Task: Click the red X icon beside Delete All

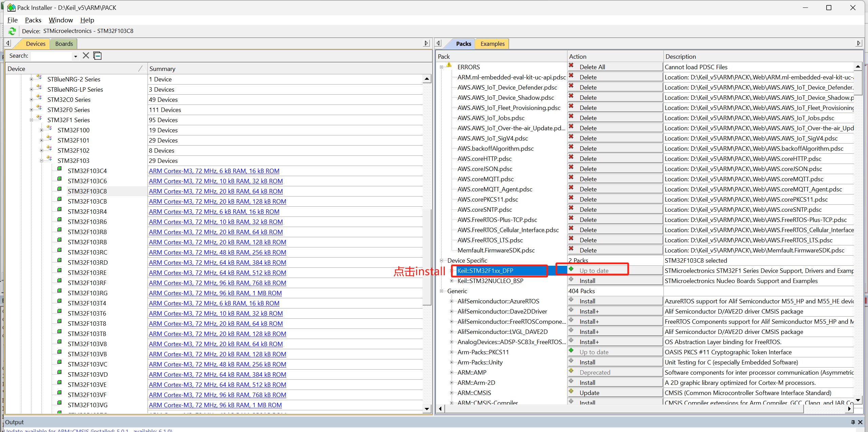Action: [x=571, y=65]
